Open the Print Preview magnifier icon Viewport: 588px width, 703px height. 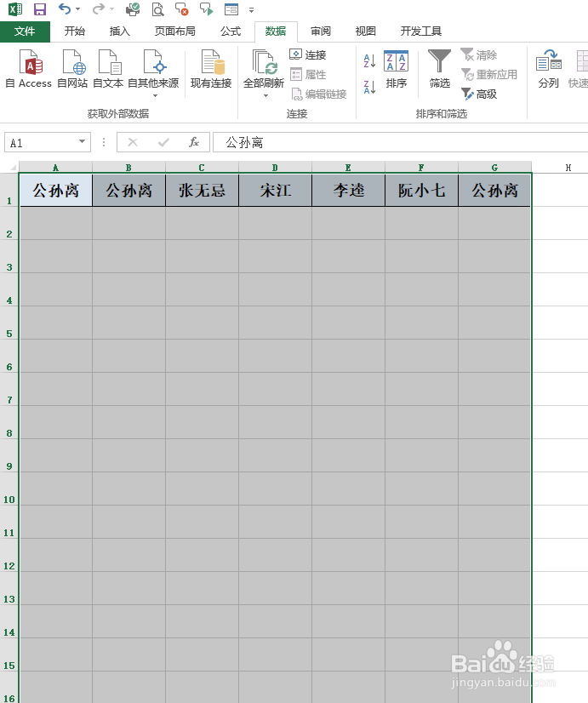click(x=157, y=9)
